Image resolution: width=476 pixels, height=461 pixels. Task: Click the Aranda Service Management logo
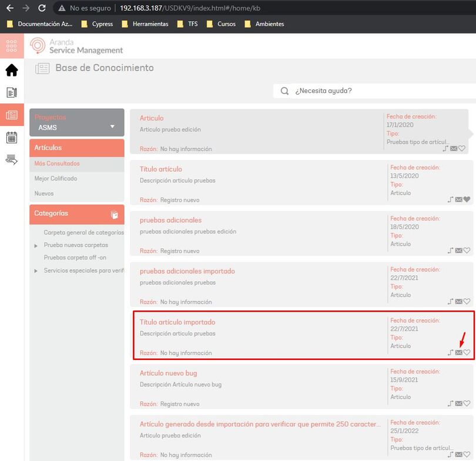[76, 46]
